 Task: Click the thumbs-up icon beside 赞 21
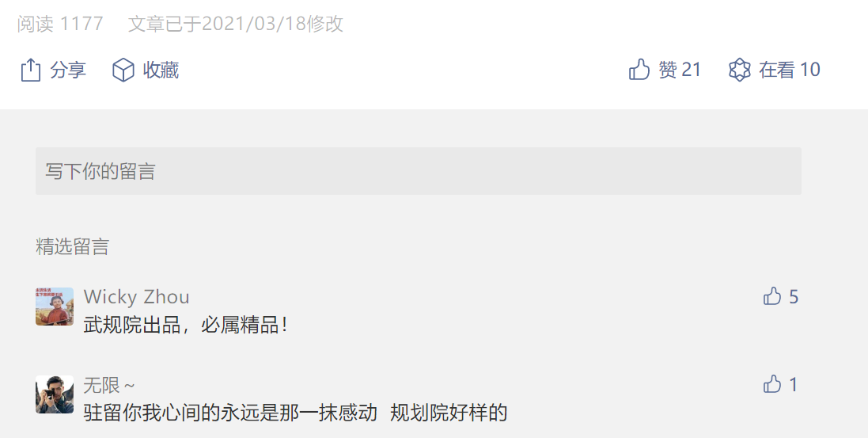coord(639,70)
